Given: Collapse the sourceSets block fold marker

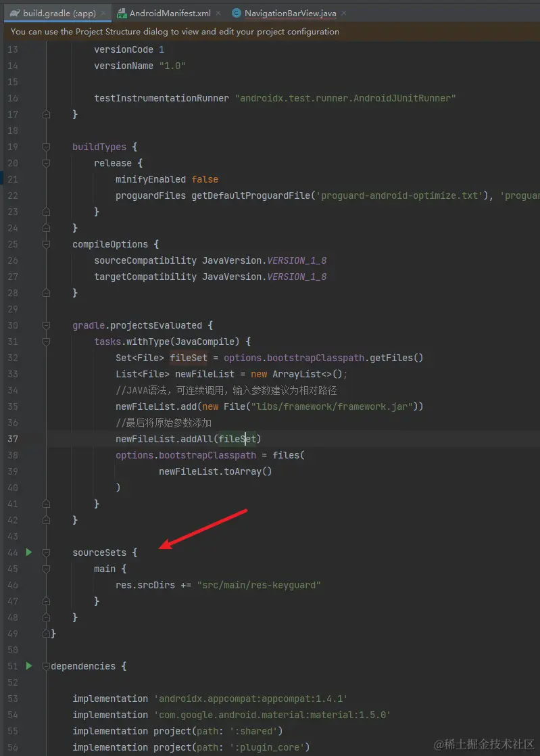Looking at the screenshot, I should click(x=46, y=552).
